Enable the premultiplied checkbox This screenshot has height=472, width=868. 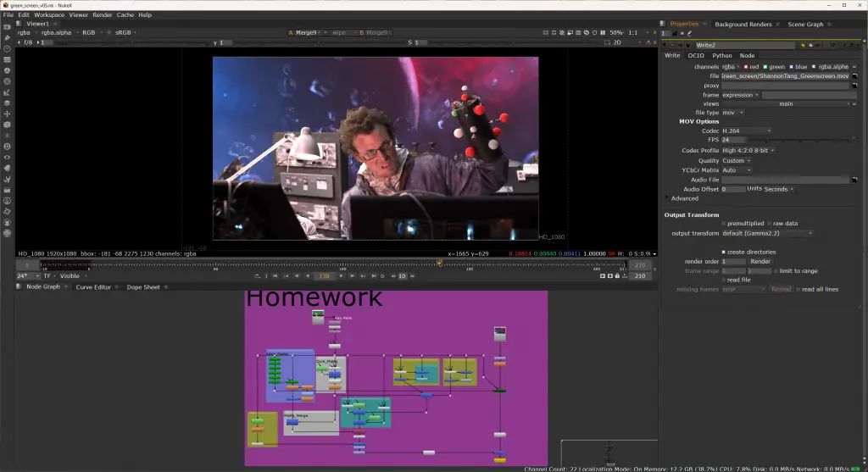[724, 224]
